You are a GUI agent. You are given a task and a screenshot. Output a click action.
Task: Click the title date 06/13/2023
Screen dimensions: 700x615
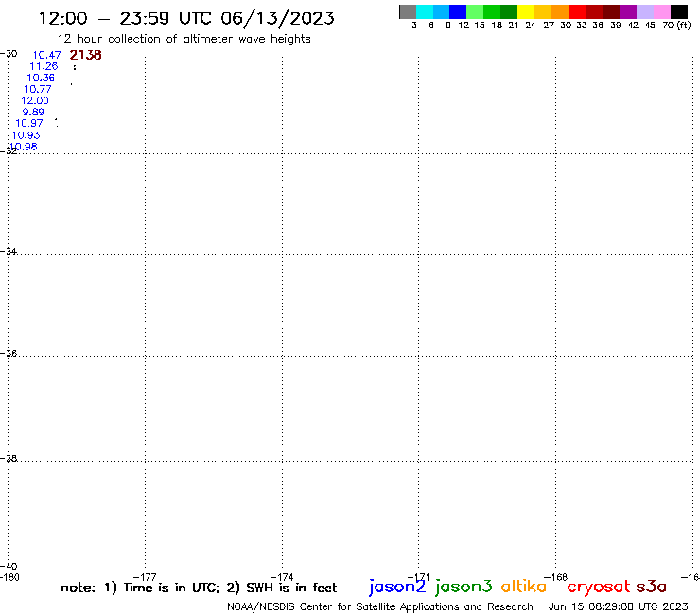278,18
